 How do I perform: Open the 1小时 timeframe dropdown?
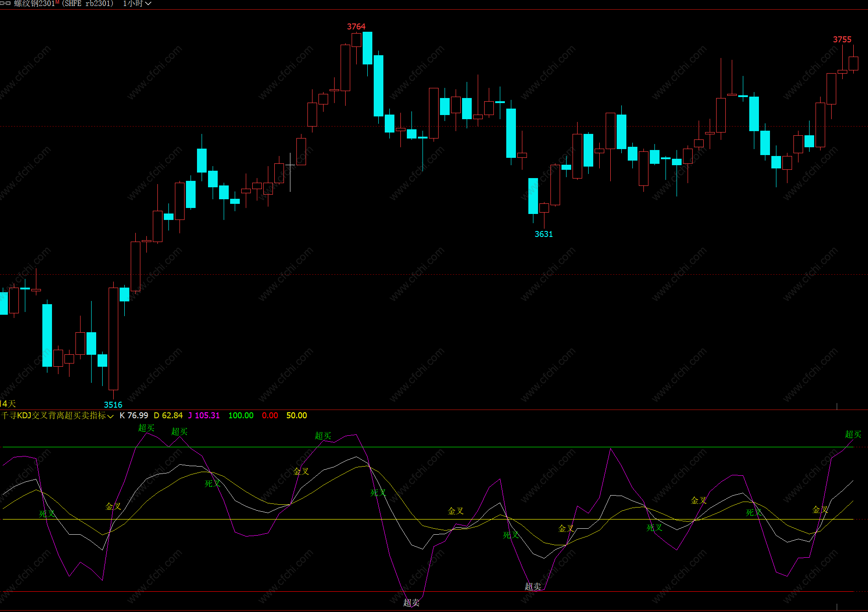(x=137, y=4)
